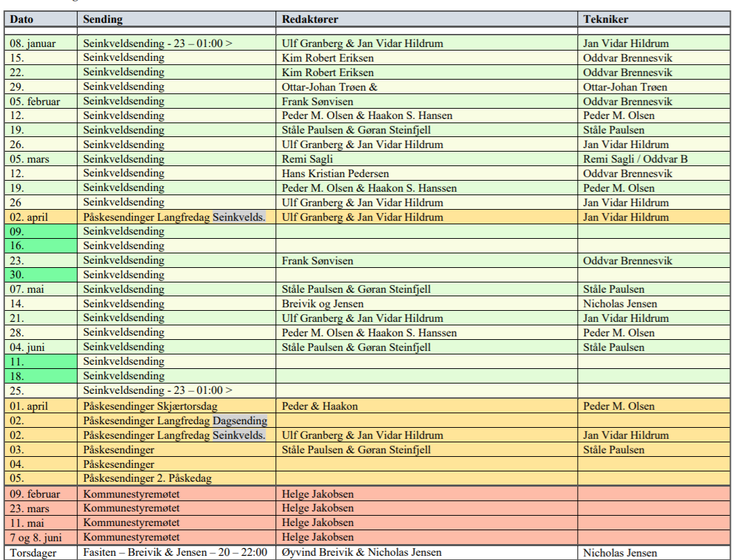Click the '11. mai' date cell

41,523
